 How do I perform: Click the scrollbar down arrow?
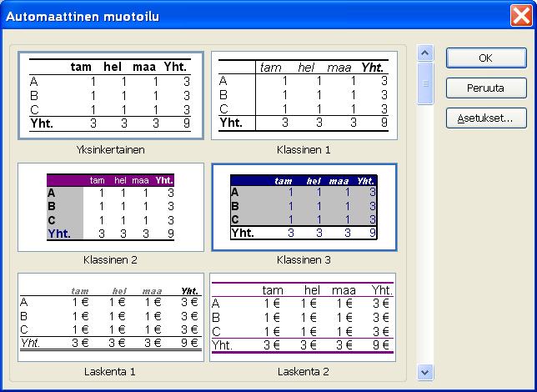pos(425,372)
